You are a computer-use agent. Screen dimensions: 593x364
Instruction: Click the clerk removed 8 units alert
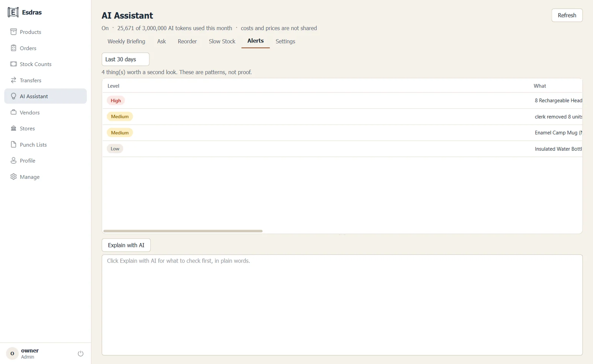pyautogui.click(x=558, y=117)
